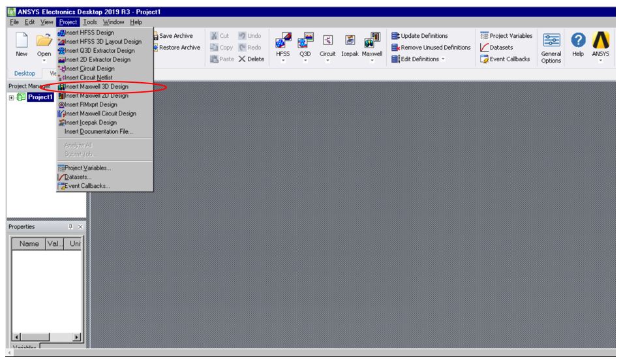Open the View menu
The width and height of the screenshot is (623, 364).
tap(46, 22)
